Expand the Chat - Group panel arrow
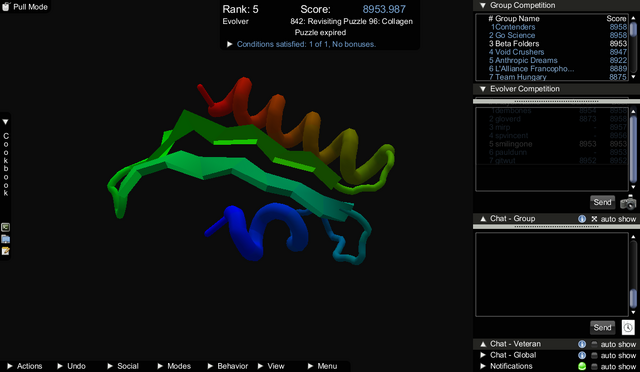Viewport: 640px width, 372px height. click(483, 219)
